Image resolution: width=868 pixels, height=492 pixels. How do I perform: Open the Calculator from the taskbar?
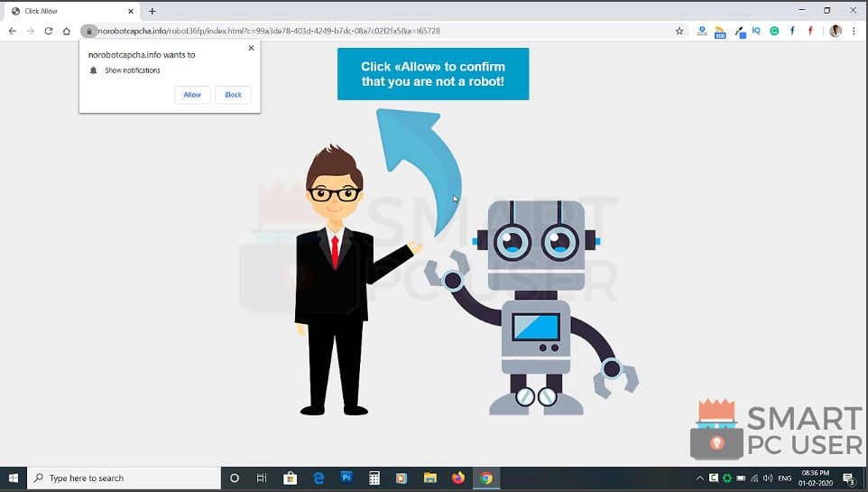(x=374, y=478)
